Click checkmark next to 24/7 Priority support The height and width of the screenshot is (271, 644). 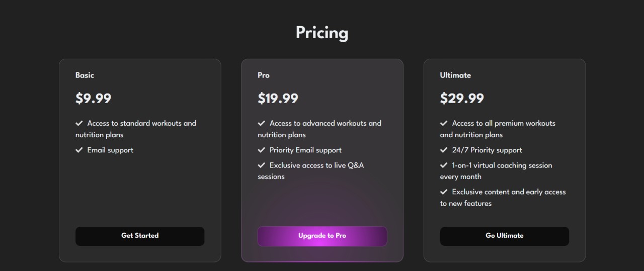(444, 150)
